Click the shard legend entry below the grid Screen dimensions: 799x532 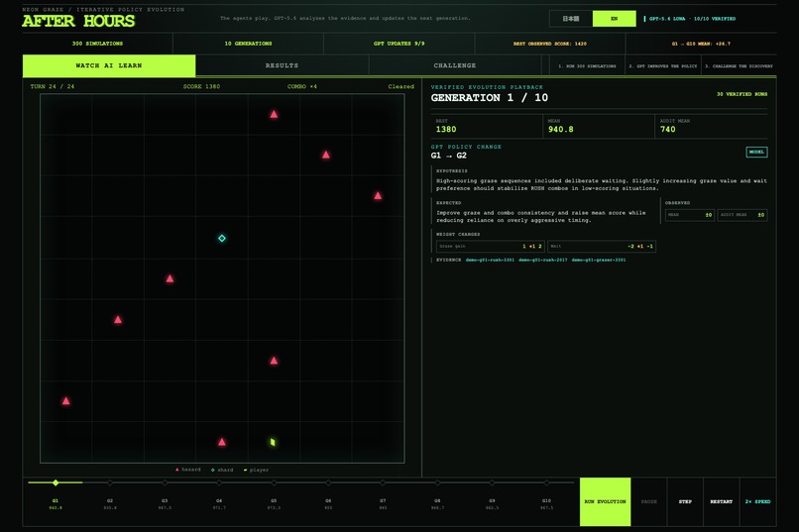click(x=222, y=470)
